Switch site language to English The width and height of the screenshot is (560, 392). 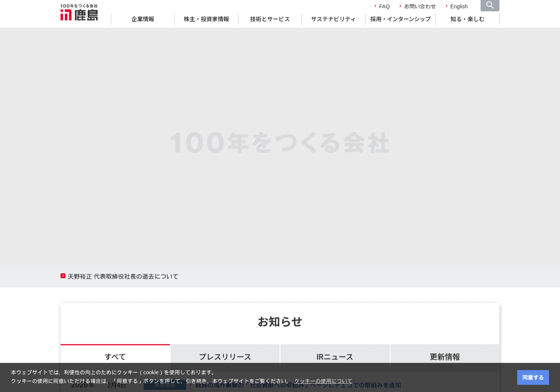459,6
